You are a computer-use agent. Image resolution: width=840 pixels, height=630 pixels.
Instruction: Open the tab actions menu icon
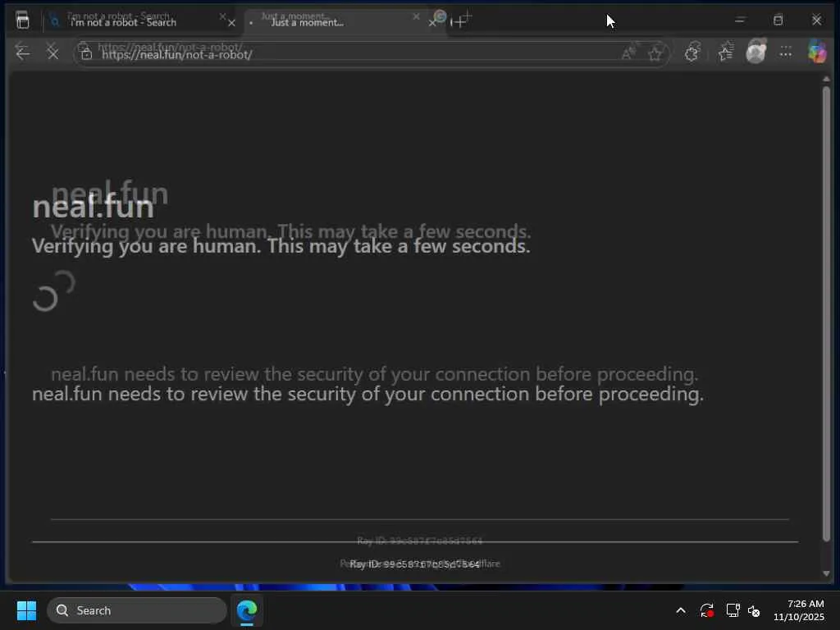(x=22, y=21)
